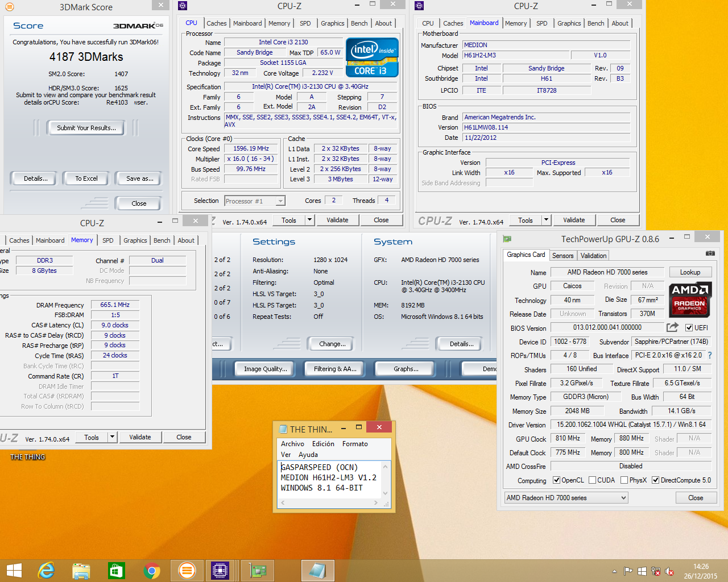Switch to the Sensors tab in GPU-Z
The image size is (728, 582).
click(562, 256)
